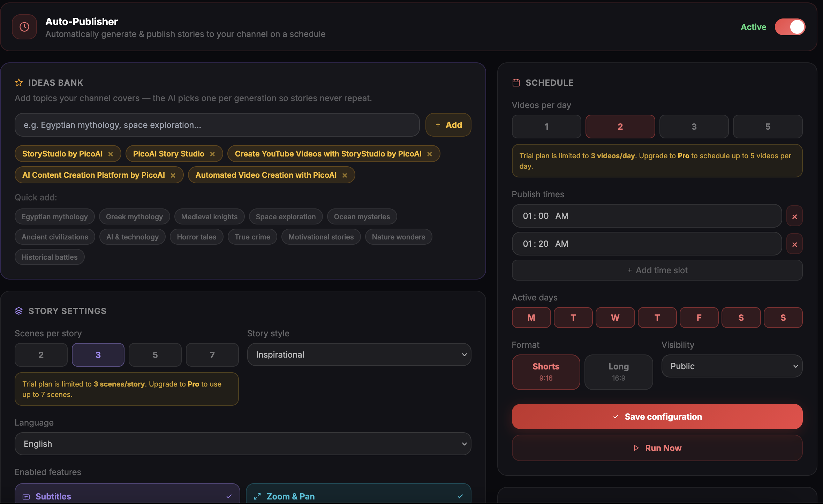823x504 pixels.
Task: Quick add True crime
Action: pyautogui.click(x=252, y=237)
